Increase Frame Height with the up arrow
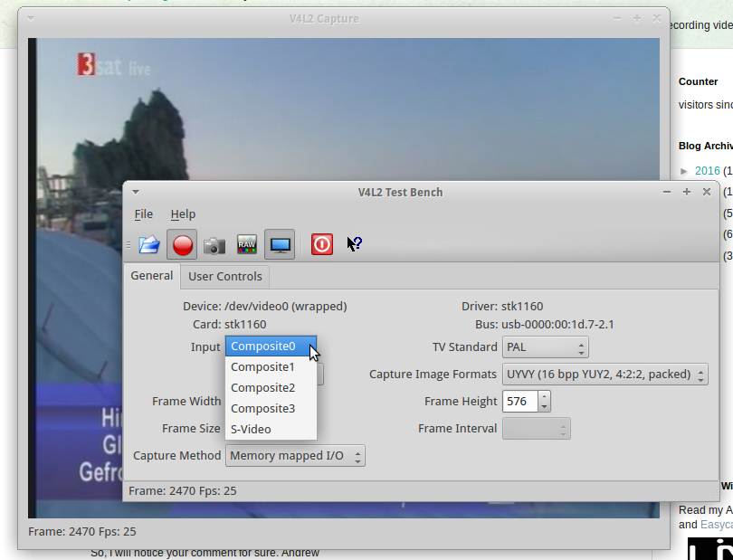 (x=544, y=397)
